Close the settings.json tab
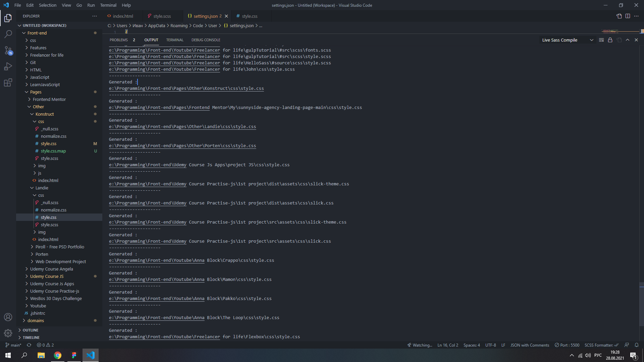This screenshot has height=362, width=644. pos(226,16)
